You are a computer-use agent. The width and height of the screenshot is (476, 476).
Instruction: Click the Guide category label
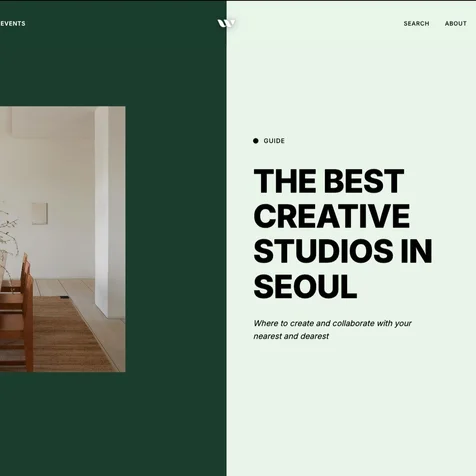[274, 141]
